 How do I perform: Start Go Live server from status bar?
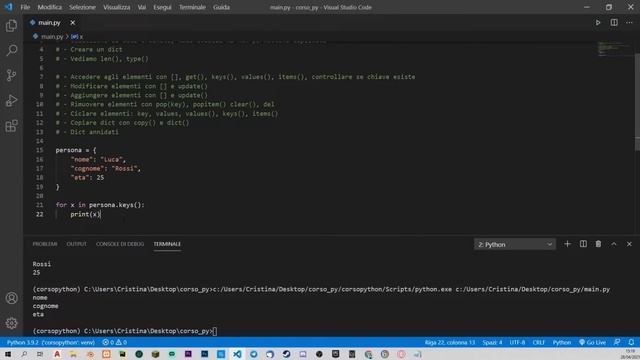(592, 342)
